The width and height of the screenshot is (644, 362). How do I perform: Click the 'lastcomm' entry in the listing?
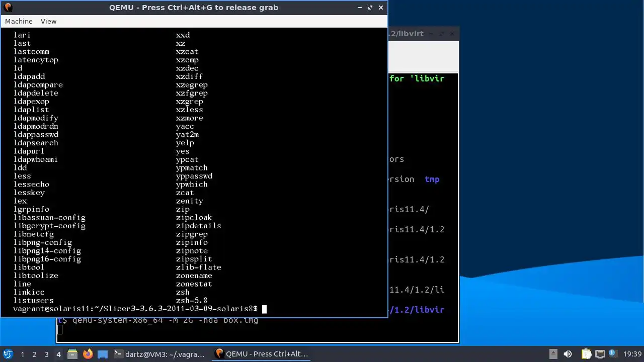[31, 51]
